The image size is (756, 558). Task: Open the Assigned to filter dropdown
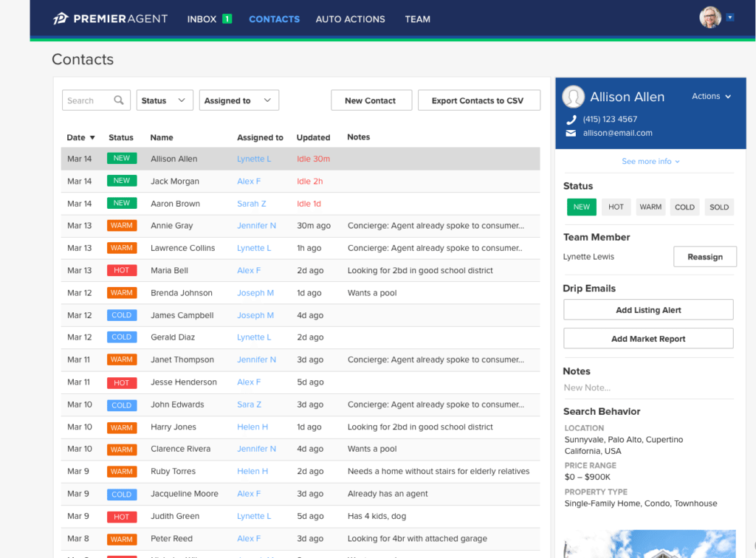point(238,100)
